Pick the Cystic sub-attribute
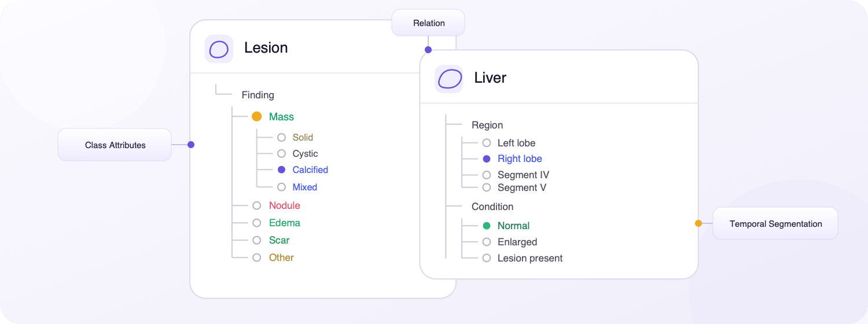Viewport: 868px width, 324px height. [x=298, y=153]
